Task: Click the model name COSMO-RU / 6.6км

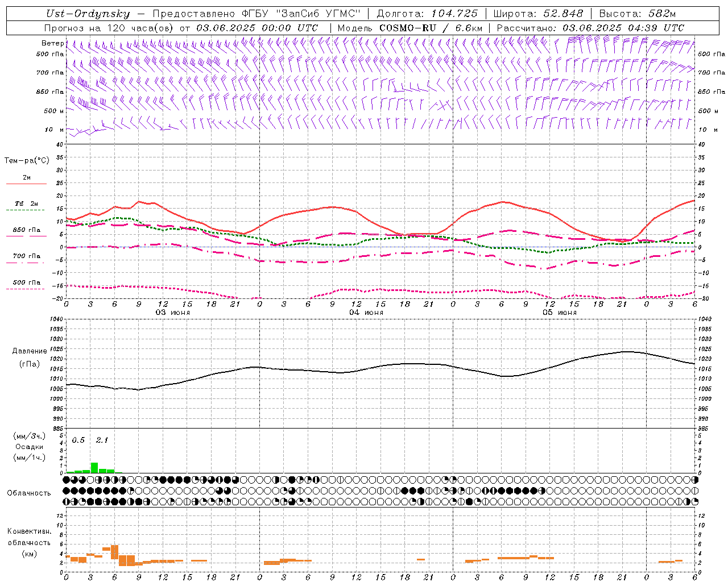Action: pos(431,28)
